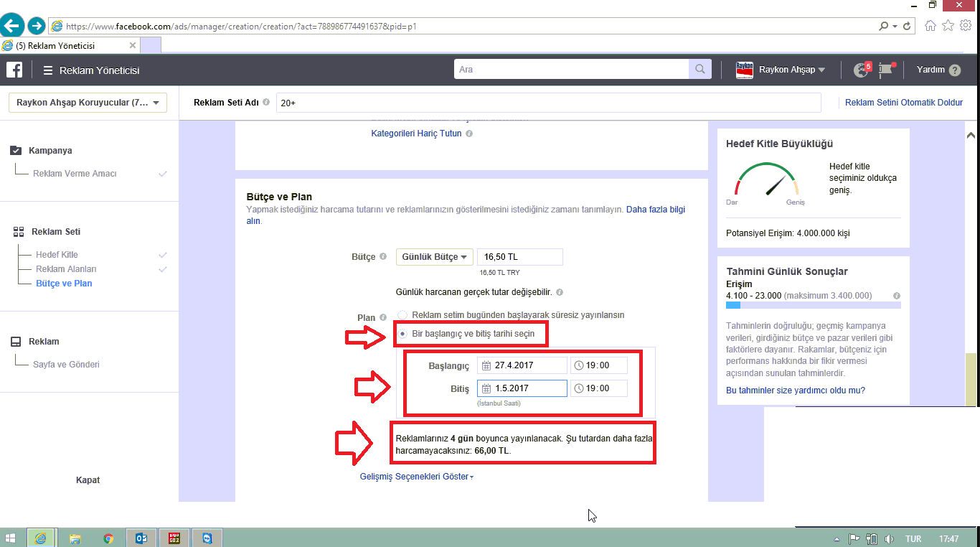Click the Reklam Seti Adı input field
This screenshot has height=547, width=980.
(548, 103)
